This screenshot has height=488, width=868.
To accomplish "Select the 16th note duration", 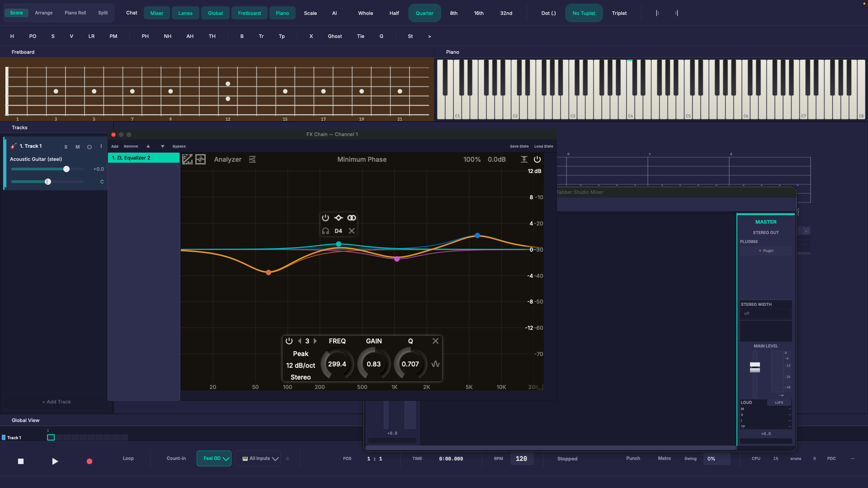I will [x=479, y=13].
